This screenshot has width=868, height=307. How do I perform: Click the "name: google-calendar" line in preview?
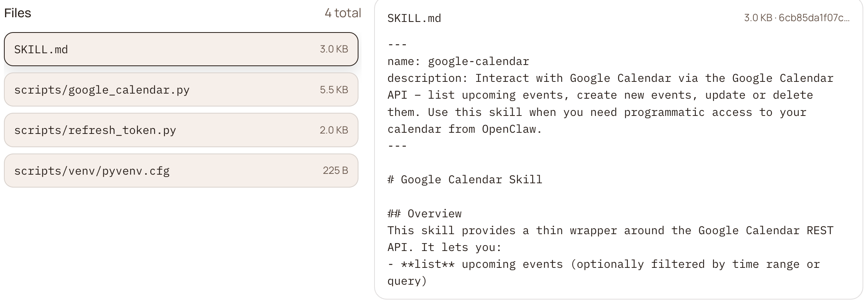(x=458, y=61)
